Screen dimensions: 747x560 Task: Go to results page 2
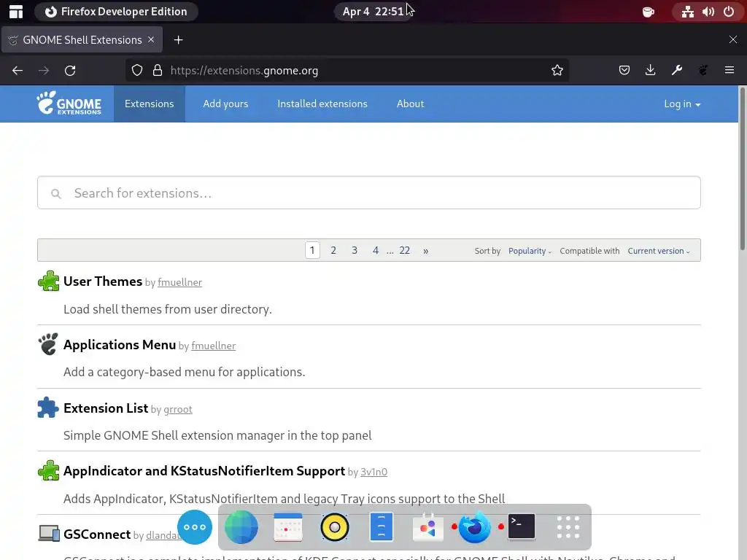pyautogui.click(x=333, y=251)
